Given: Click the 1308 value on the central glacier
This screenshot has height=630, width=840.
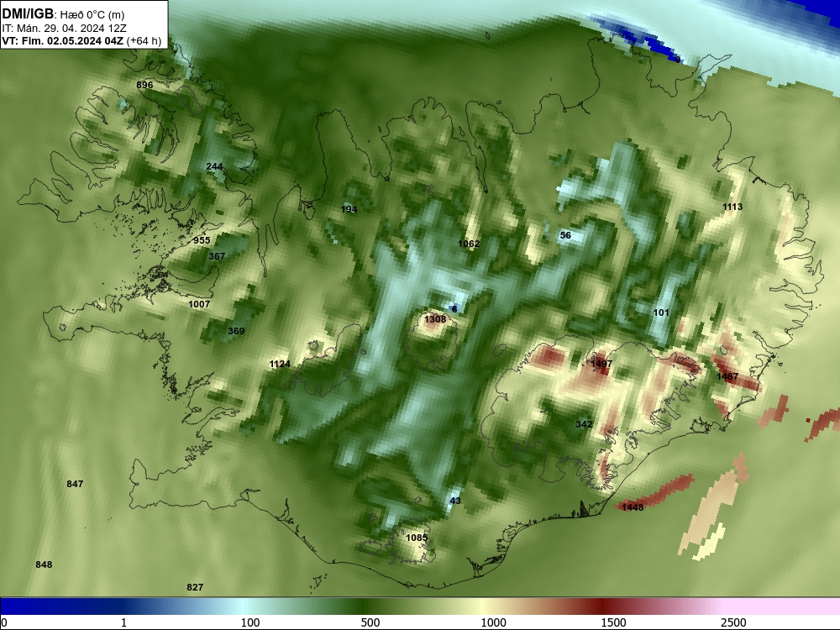Looking at the screenshot, I should [435, 319].
